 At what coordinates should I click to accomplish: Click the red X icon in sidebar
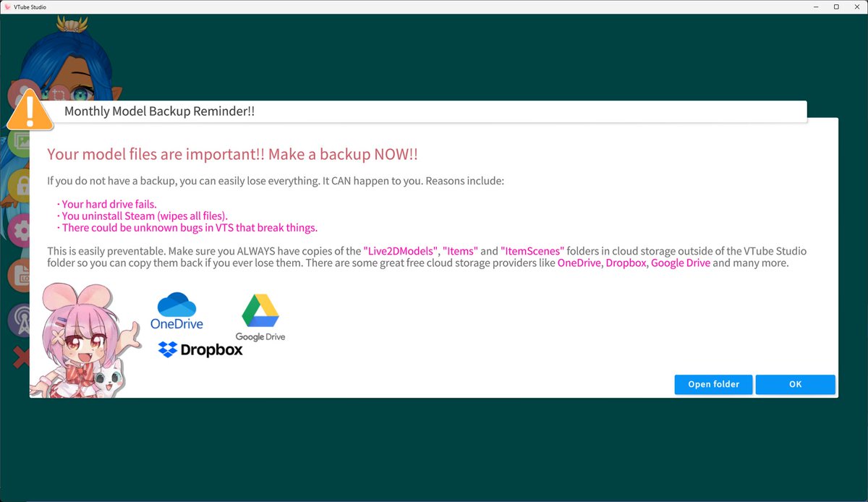[x=22, y=357]
